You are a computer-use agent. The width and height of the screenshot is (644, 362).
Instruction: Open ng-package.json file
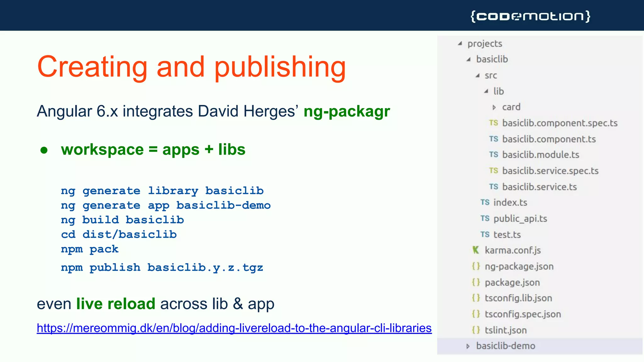[519, 266]
